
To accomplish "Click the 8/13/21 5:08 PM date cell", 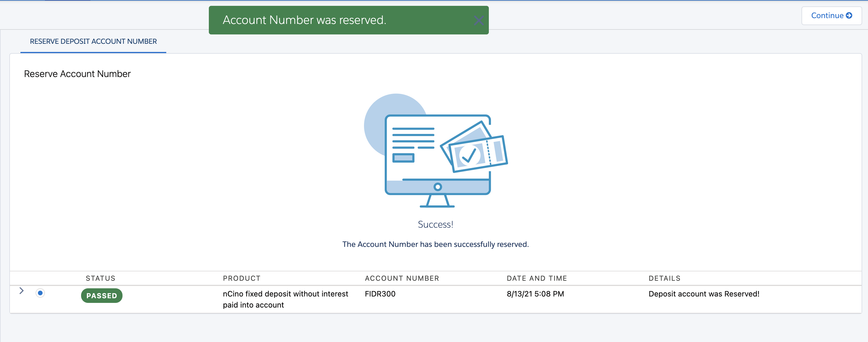I will pos(535,294).
